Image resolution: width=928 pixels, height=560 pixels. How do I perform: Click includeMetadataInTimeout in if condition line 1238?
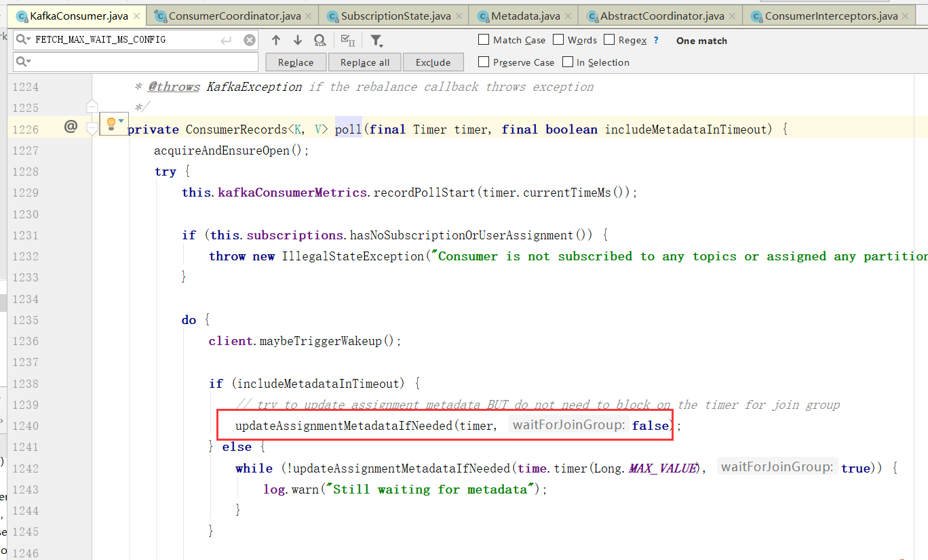tap(319, 384)
